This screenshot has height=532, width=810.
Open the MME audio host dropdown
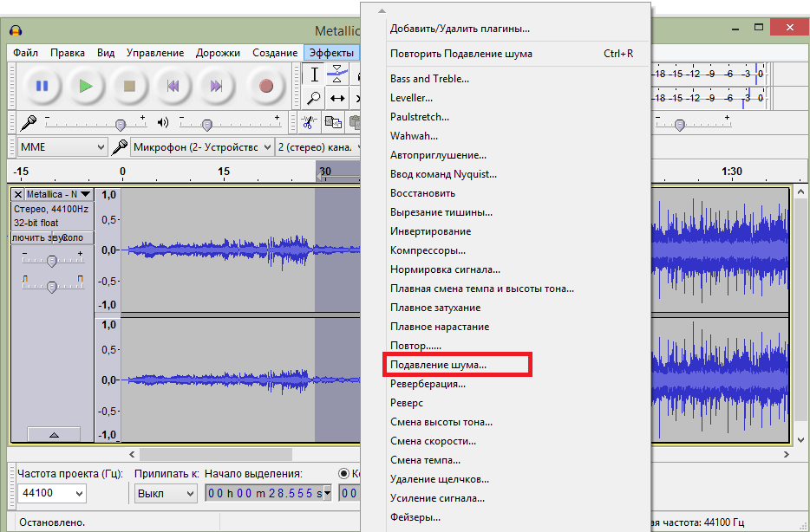62,147
